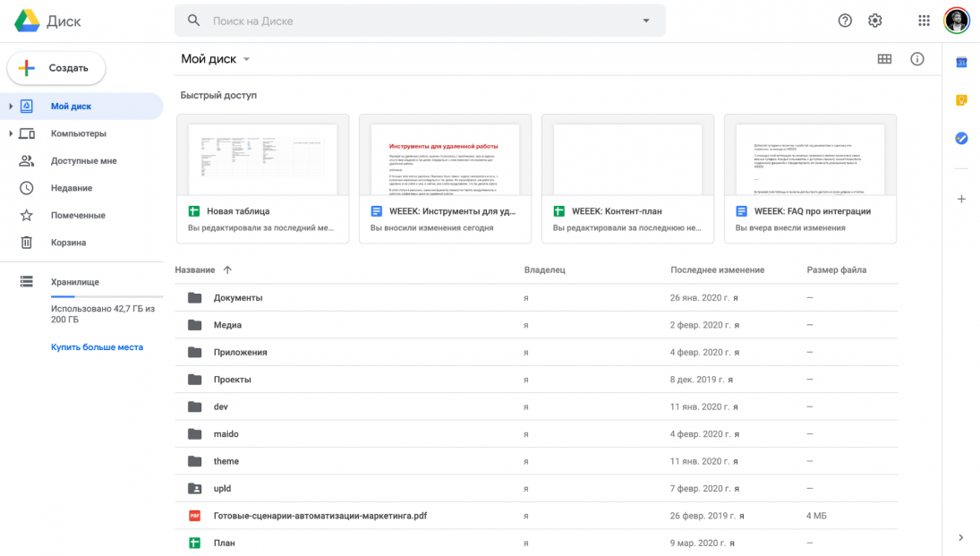Switch to grid view layout
The height and width of the screenshot is (556, 980).
884,59
